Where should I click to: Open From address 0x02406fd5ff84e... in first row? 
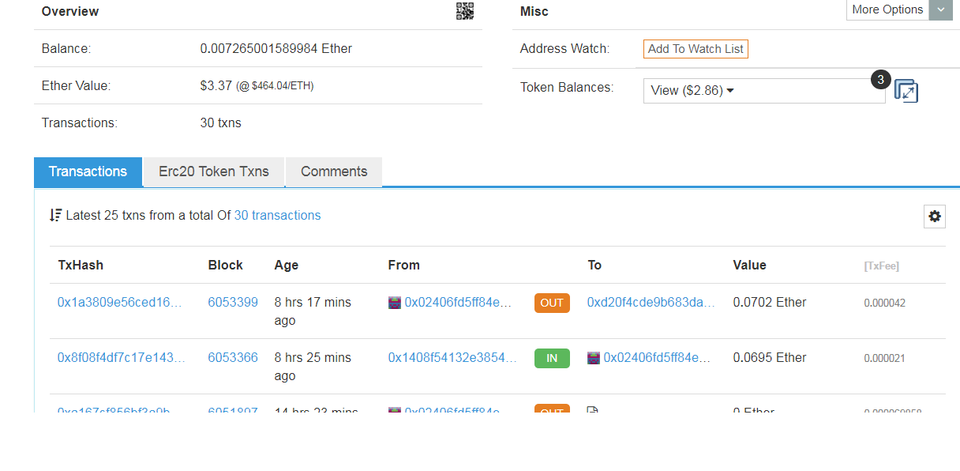coord(458,303)
